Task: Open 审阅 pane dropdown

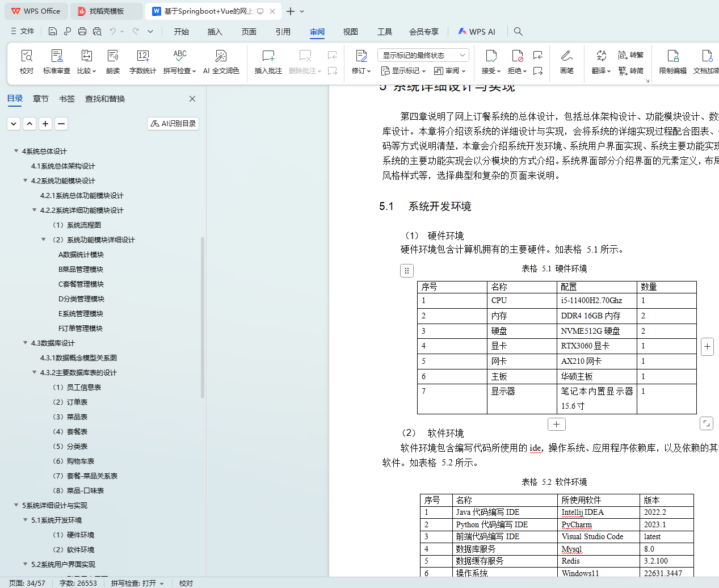Action: (x=449, y=71)
